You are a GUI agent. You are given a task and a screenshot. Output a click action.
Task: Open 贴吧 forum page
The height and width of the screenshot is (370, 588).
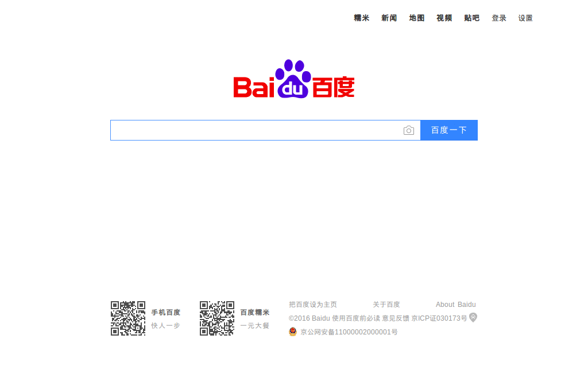point(471,18)
